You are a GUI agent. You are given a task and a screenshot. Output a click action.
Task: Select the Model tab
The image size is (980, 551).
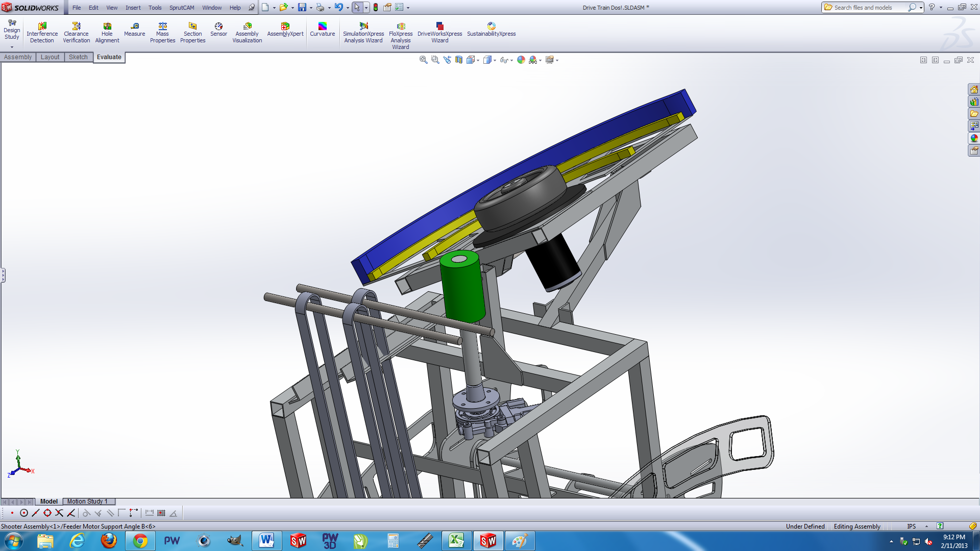click(x=49, y=502)
